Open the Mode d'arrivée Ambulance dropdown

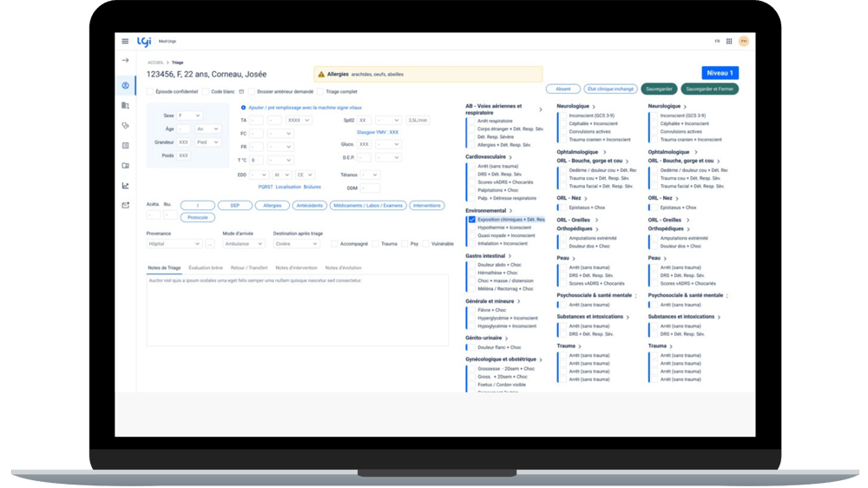243,244
